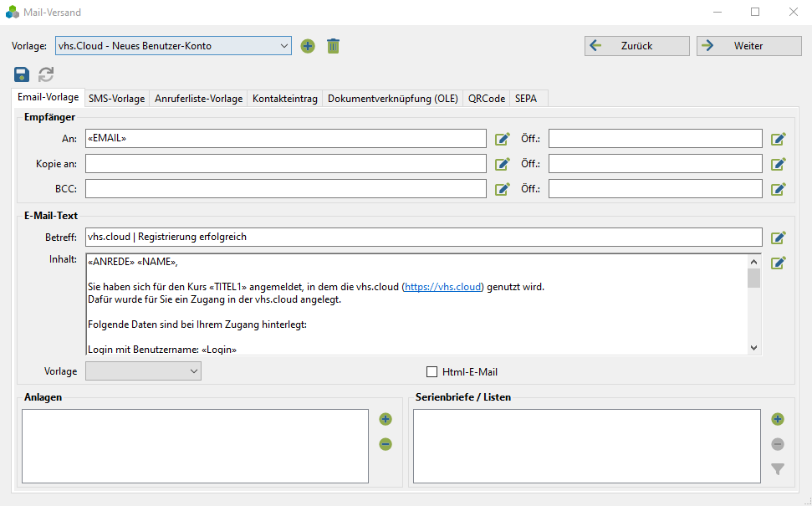This screenshot has width=812, height=506.
Task: Delete the template using trash can icon
Action: tap(333, 46)
